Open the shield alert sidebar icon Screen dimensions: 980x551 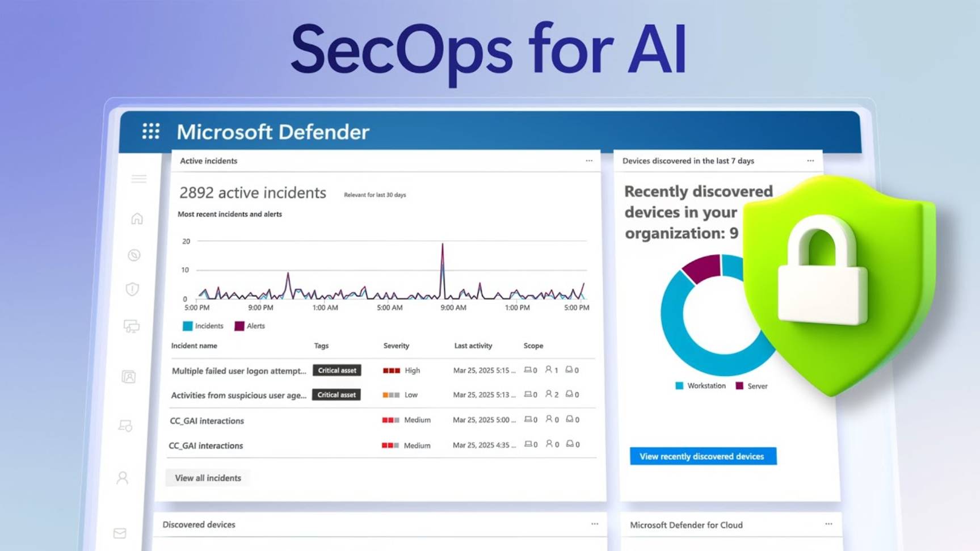pos(132,289)
